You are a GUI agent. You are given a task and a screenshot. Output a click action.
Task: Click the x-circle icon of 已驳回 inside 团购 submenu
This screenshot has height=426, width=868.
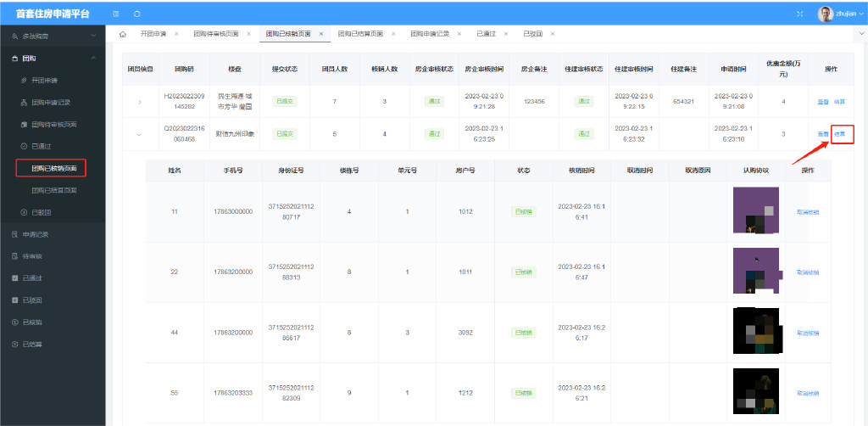point(24,212)
